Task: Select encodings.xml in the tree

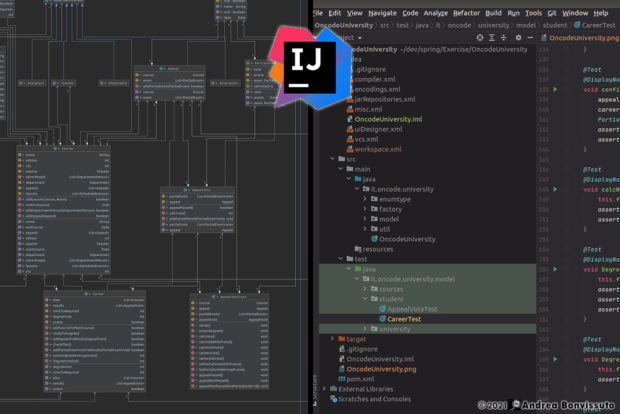Action: (377, 89)
